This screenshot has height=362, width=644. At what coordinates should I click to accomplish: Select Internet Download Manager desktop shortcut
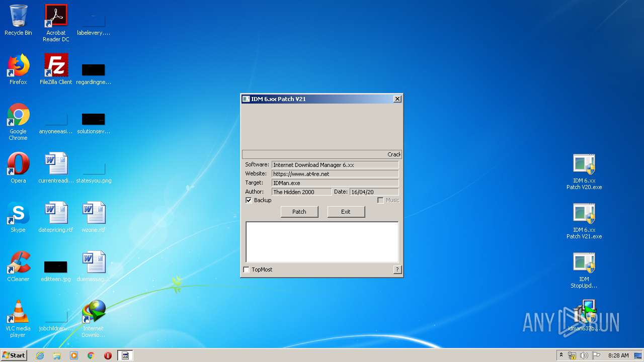(94, 319)
